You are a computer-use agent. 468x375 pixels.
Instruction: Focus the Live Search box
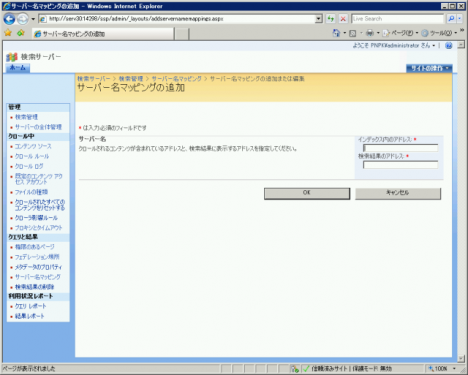click(398, 19)
